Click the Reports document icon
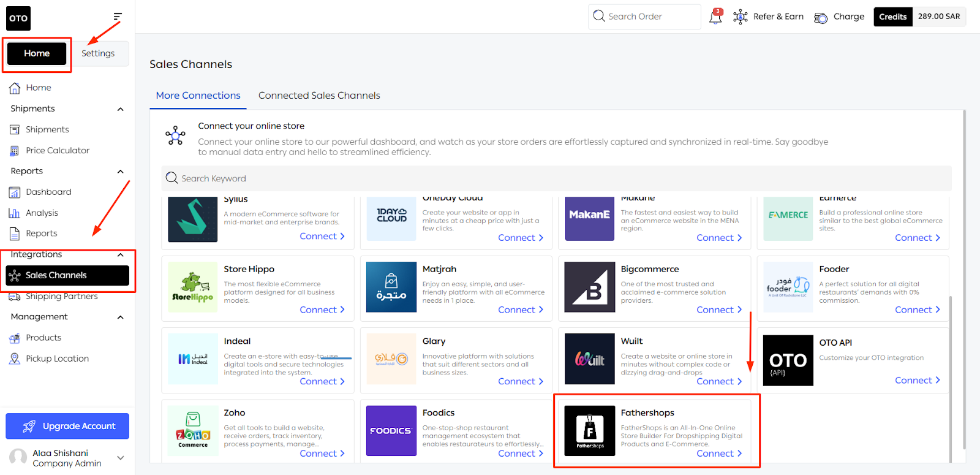 [x=15, y=234]
